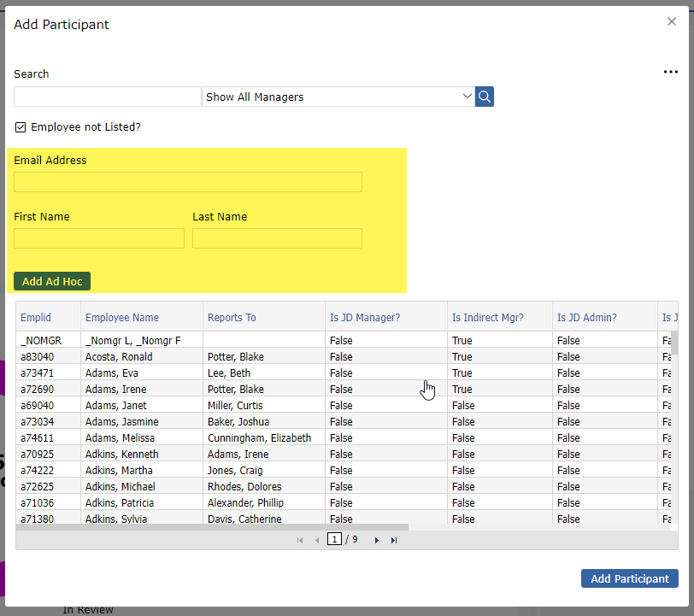Open the three-dot more options menu
694x616 pixels.
pyautogui.click(x=671, y=73)
